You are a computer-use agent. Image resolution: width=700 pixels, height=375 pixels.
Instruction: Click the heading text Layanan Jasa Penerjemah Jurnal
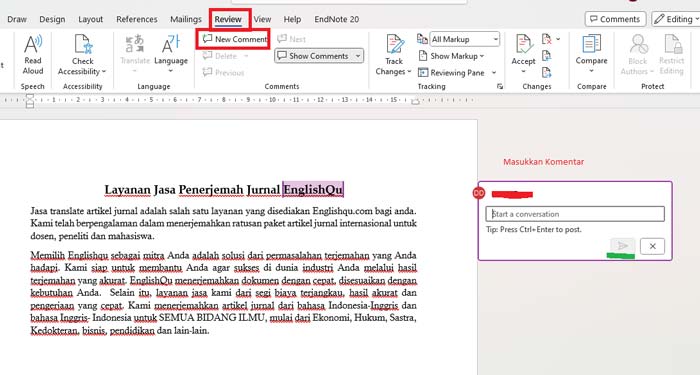tap(192, 190)
